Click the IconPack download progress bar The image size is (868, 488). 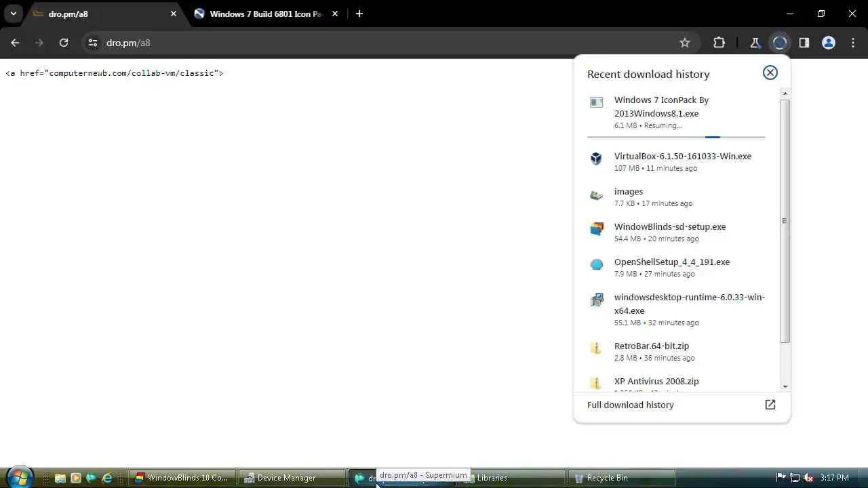[676, 137]
